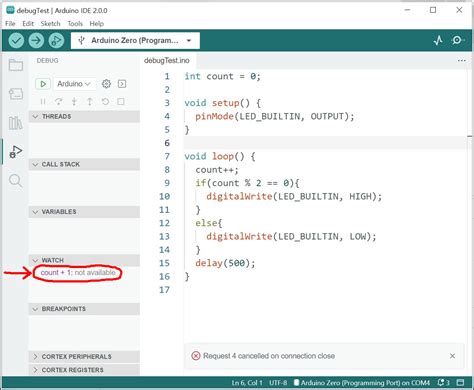Click the empty line 6 in editor
Image resolution: width=474 pixels, height=390 pixels.
pyautogui.click(x=325, y=143)
